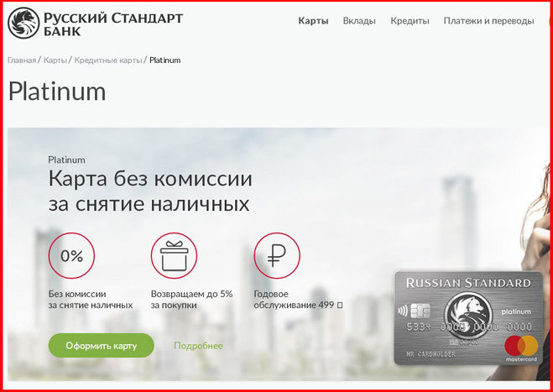Screen dimensions: 553x392
Task: Open the Платежи и переводы menu item
Action: (488, 21)
